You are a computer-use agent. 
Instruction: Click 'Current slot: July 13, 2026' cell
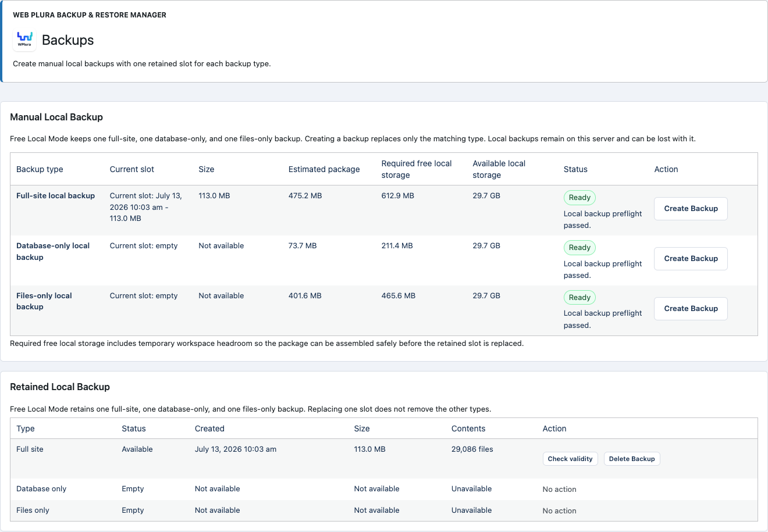click(146, 207)
